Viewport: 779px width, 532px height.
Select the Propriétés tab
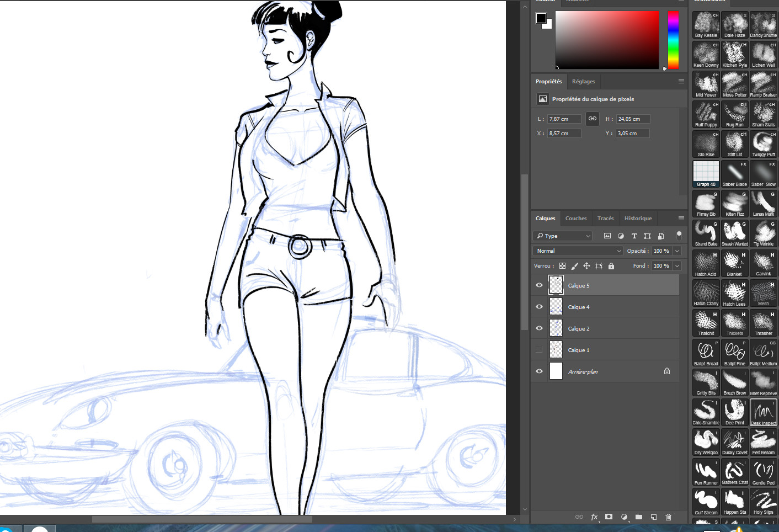point(548,82)
